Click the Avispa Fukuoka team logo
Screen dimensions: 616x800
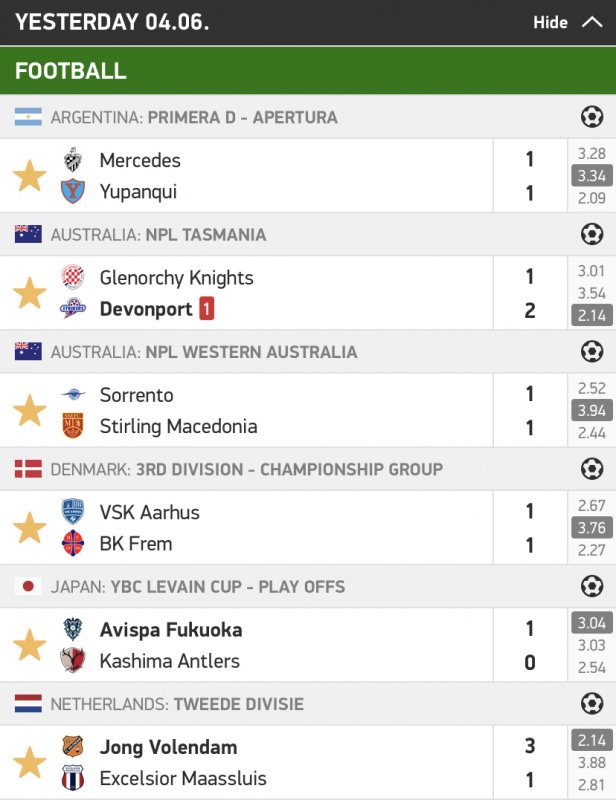73,630
